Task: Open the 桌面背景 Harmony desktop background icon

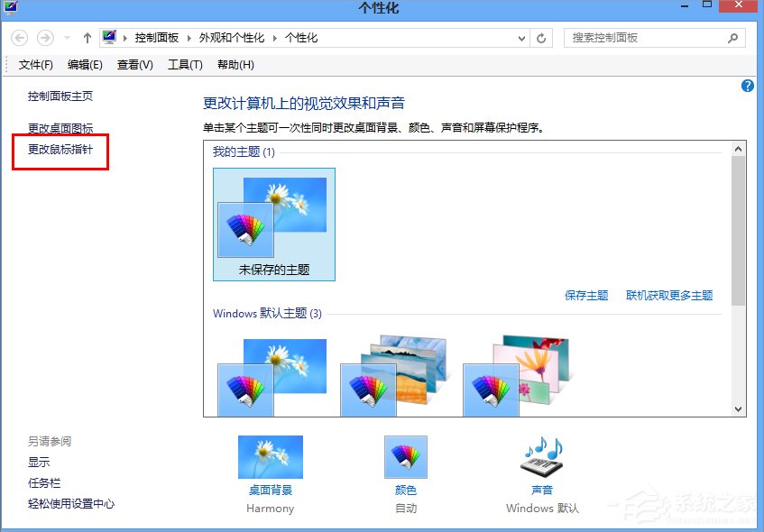Action: tap(270, 457)
